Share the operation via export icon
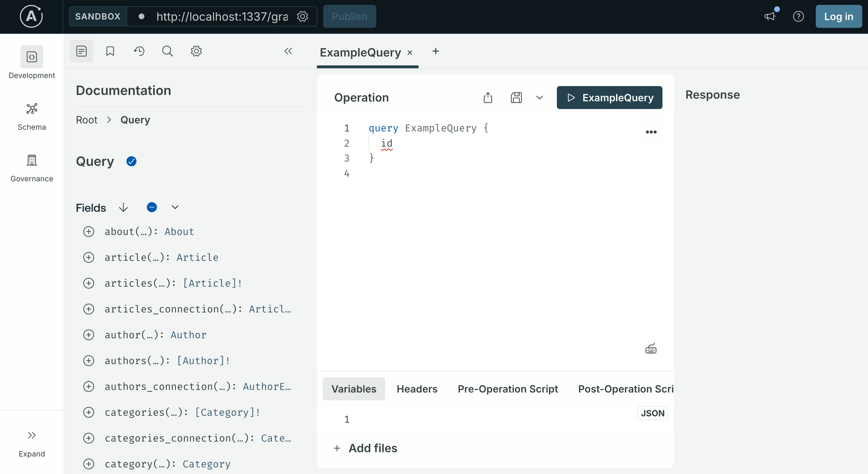This screenshot has width=868, height=474. pos(488,97)
